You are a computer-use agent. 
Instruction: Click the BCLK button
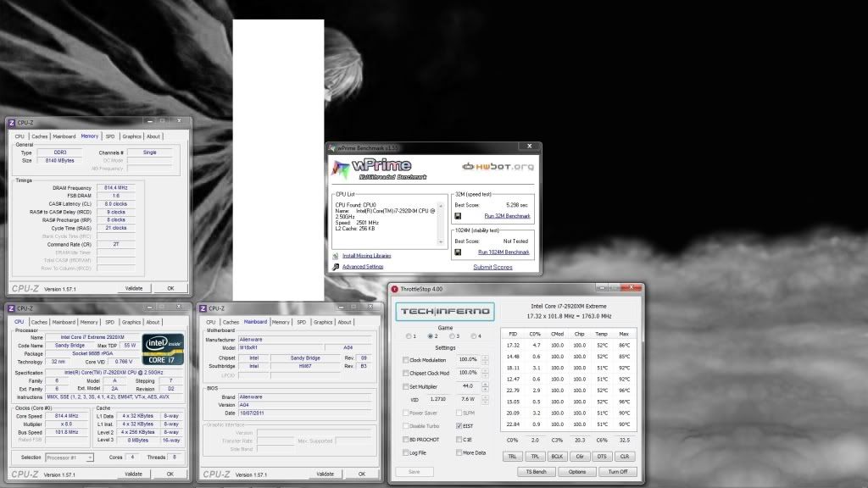coord(557,457)
